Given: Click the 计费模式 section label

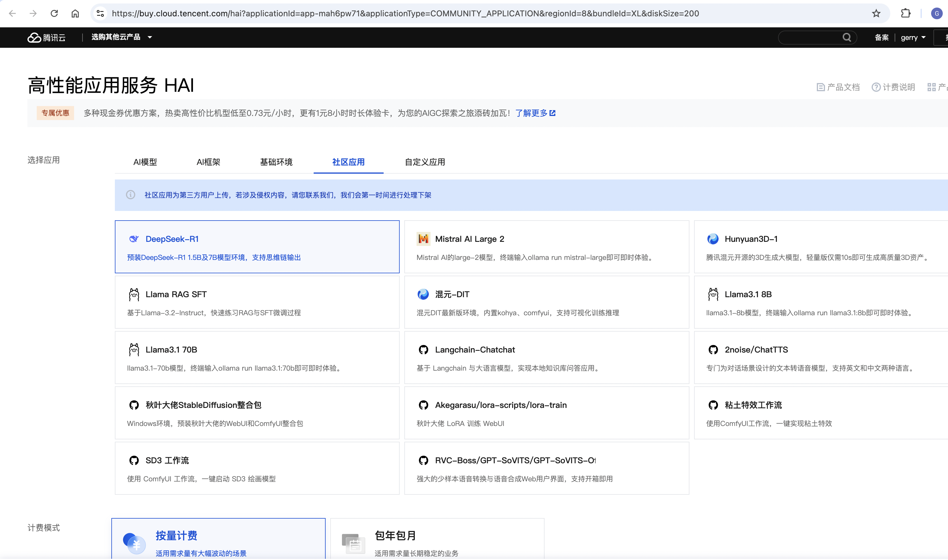Looking at the screenshot, I should pos(43,528).
